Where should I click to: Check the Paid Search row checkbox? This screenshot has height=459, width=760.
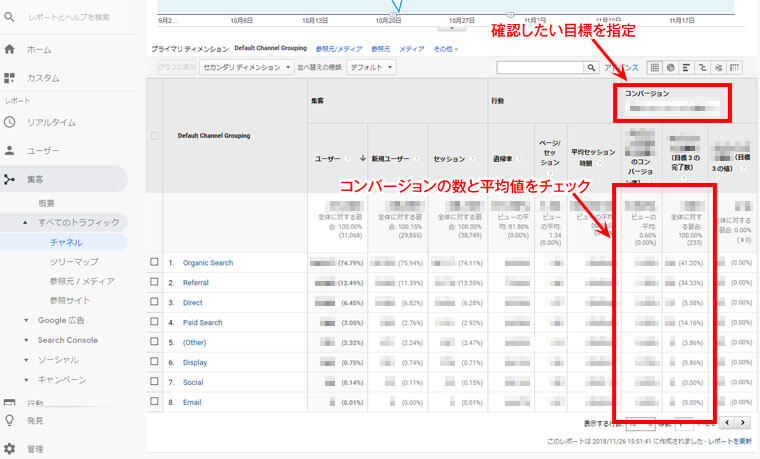point(154,322)
